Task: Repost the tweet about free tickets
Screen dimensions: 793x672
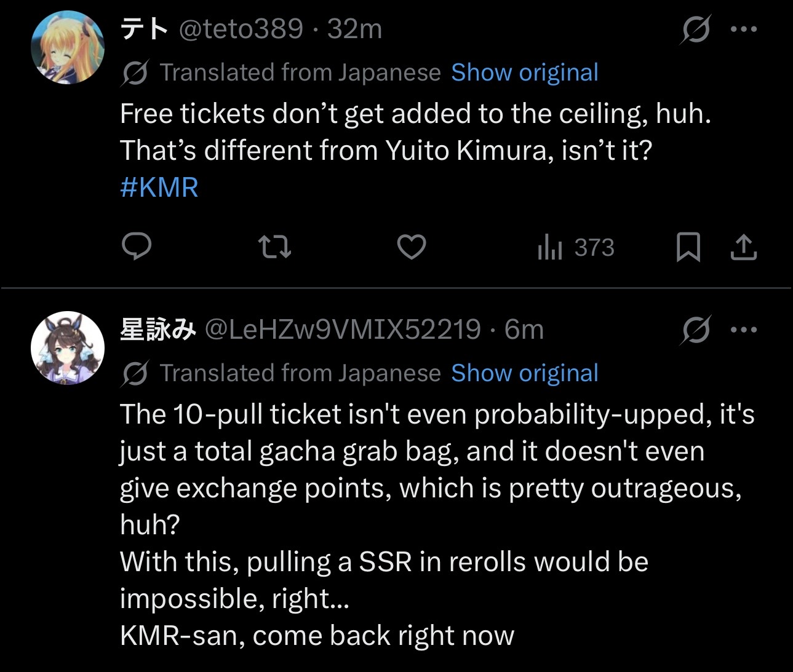Action: pos(274,247)
